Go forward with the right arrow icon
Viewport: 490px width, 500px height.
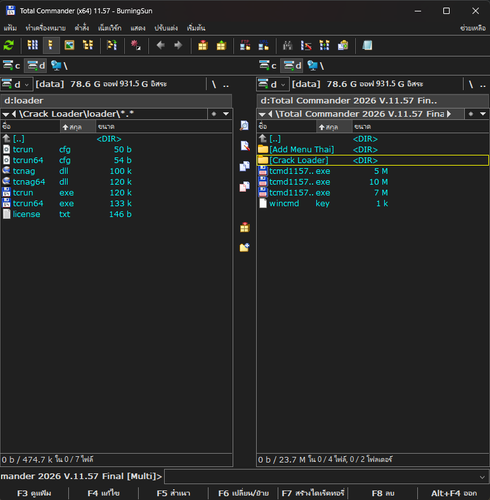click(178, 45)
